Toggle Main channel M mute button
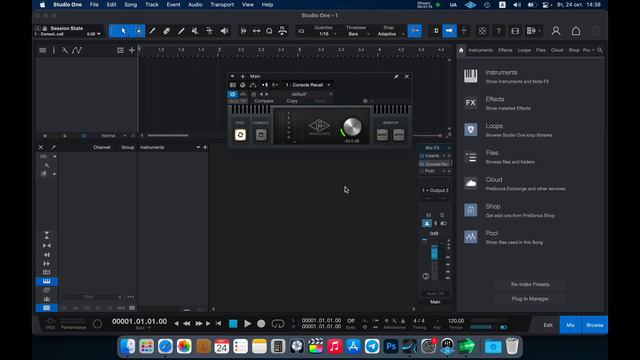This screenshot has width=640, height=360. coord(428,215)
